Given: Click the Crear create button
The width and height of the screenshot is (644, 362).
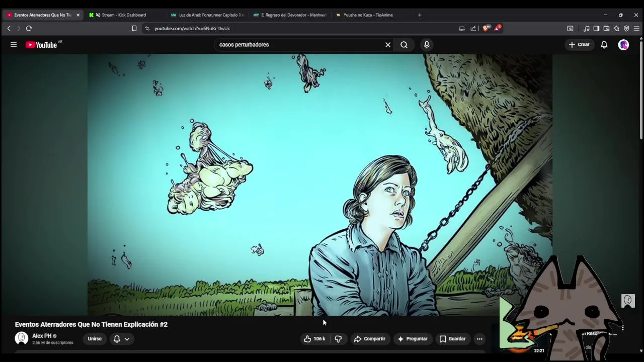Looking at the screenshot, I should [579, 45].
